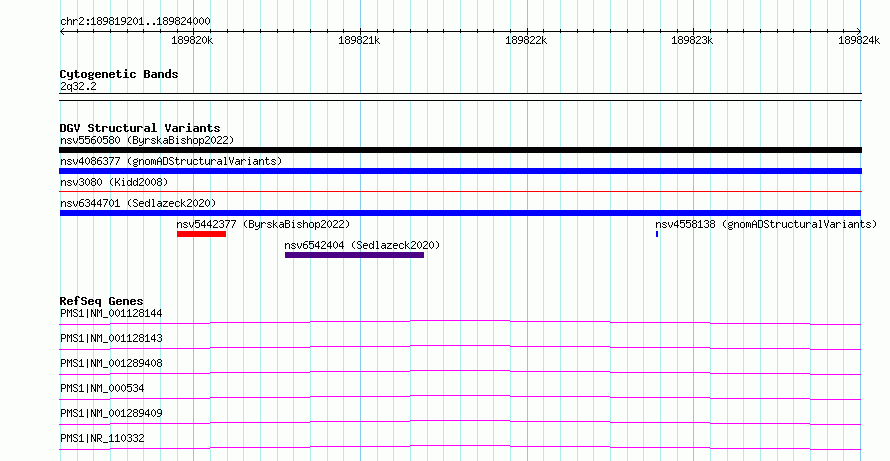Select the 2q32.2 band label

point(78,87)
